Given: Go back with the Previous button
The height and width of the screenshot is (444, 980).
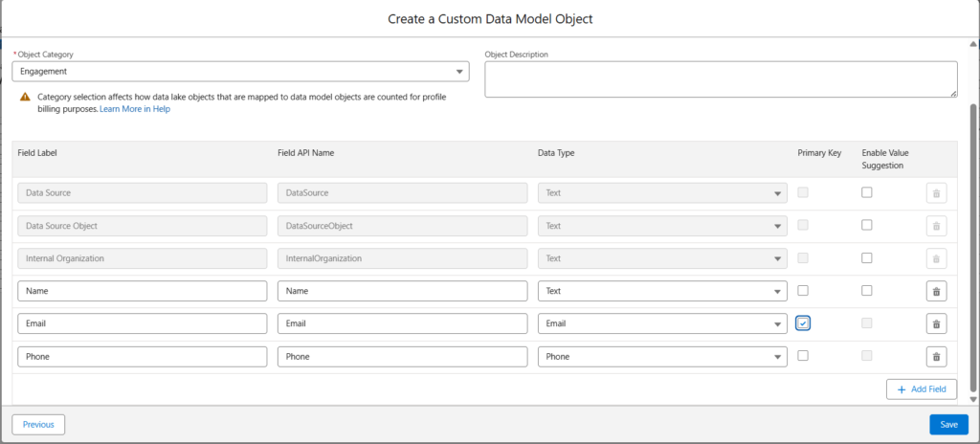Looking at the screenshot, I should click(38, 425).
